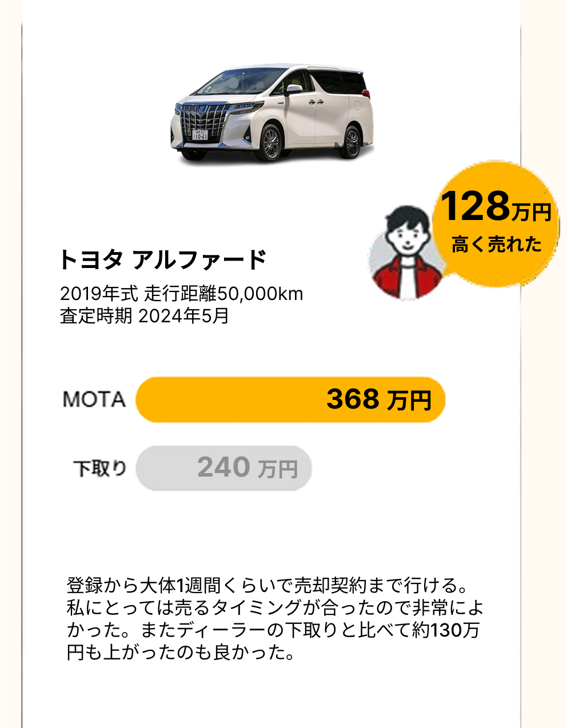Click the white Toyota Alphard car image
The image size is (567, 728).
(272, 114)
